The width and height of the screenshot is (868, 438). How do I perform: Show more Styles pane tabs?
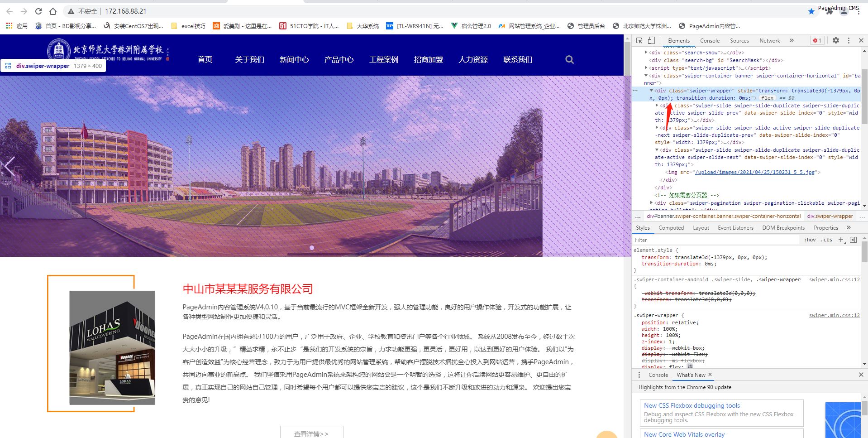(849, 227)
